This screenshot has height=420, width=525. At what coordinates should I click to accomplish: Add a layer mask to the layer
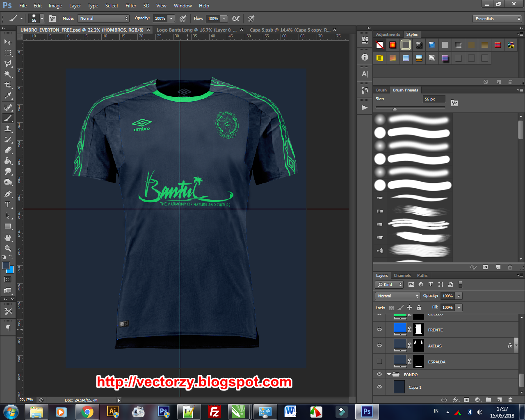coord(466,400)
